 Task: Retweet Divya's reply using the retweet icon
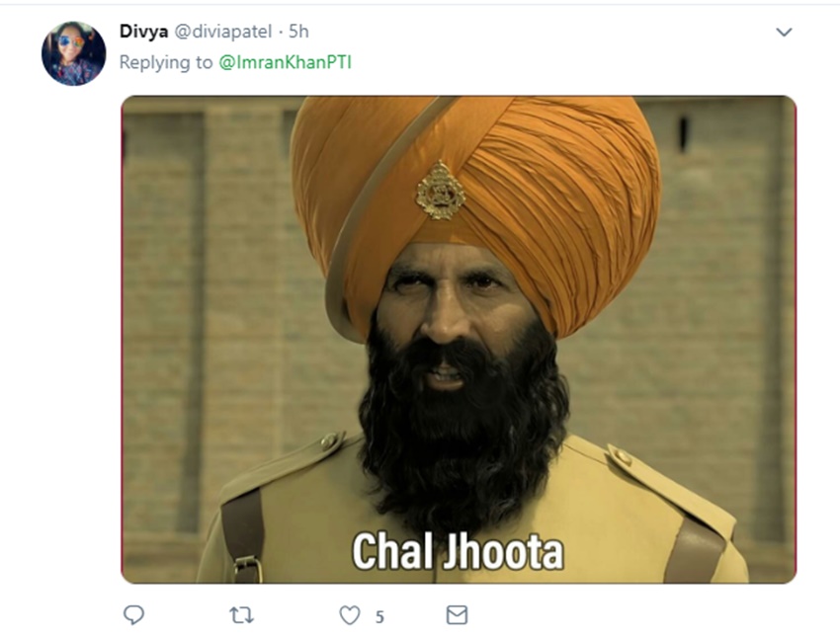tap(241, 615)
